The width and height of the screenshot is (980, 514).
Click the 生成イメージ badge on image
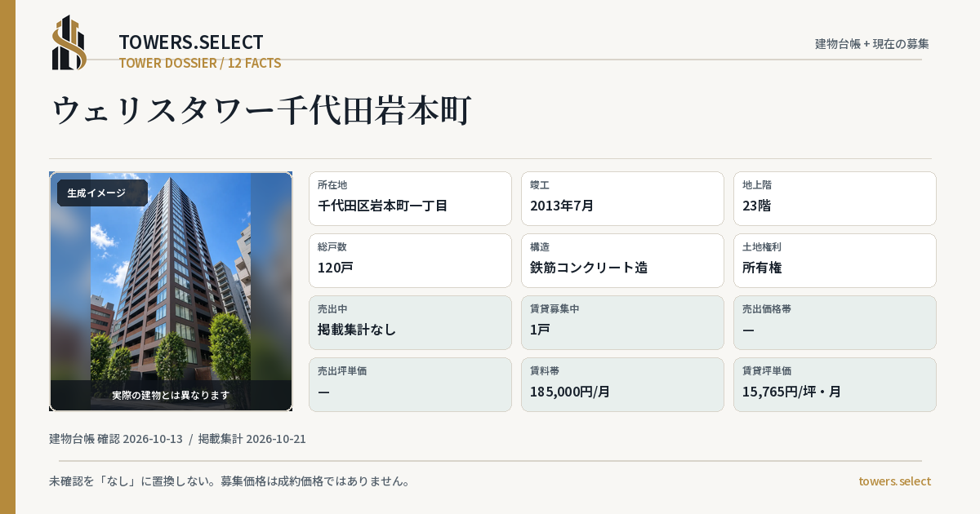(102, 193)
